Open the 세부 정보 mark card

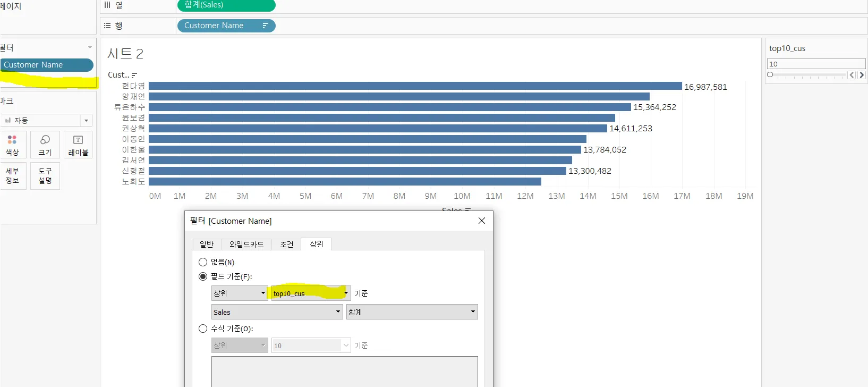pyautogui.click(x=12, y=176)
